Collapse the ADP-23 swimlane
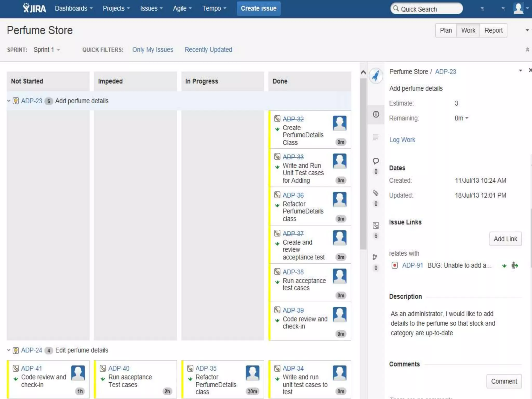532x399 pixels. (x=9, y=101)
